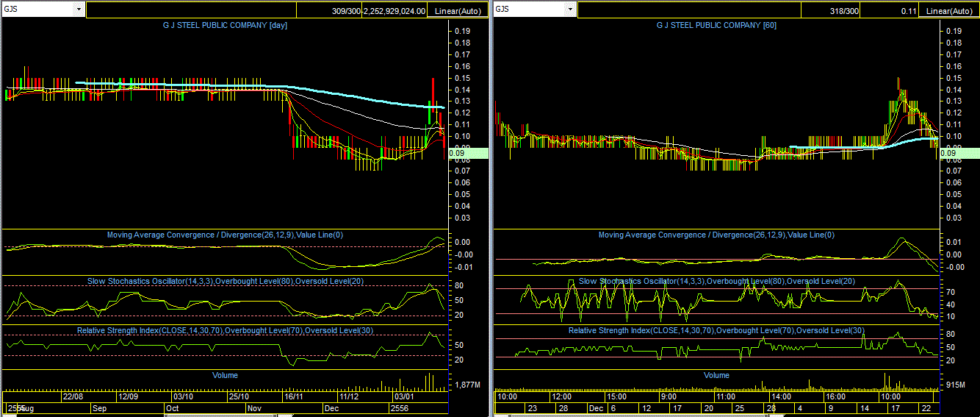This screenshot has width=980, height=417.
Task: Click the 2556 year label on daily chart
Action: pyautogui.click(x=400, y=407)
